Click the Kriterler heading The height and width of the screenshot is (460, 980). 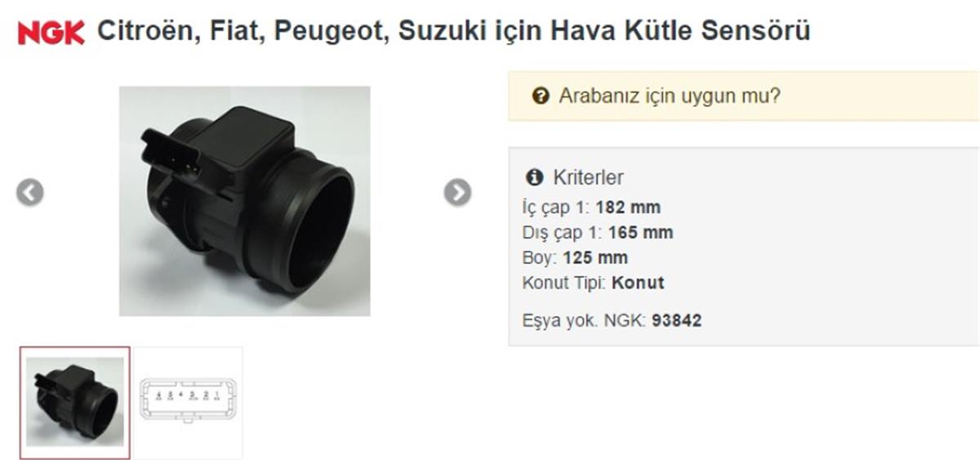(588, 177)
